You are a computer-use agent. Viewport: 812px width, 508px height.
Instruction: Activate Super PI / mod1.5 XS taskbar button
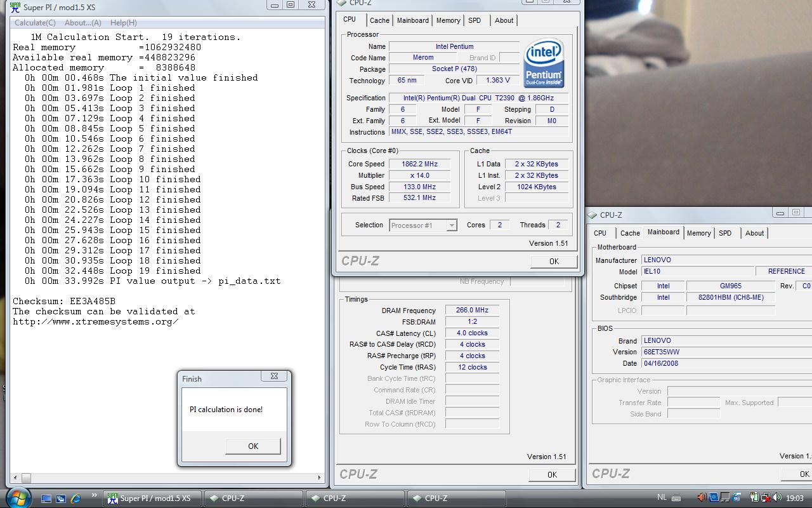152,498
